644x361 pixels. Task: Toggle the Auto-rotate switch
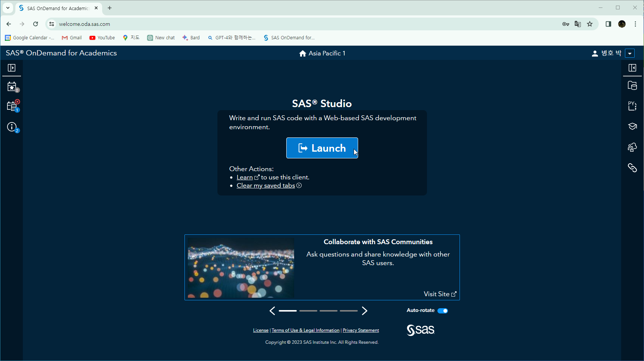click(x=443, y=310)
